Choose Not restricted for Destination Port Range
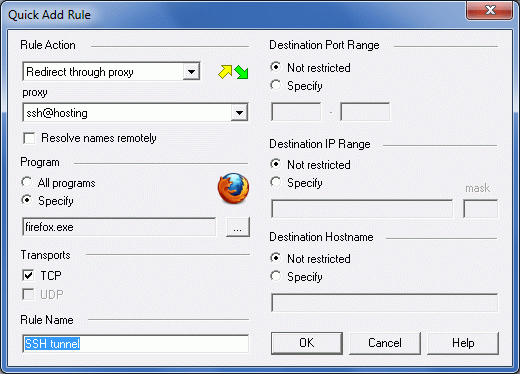 click(275, 67)
